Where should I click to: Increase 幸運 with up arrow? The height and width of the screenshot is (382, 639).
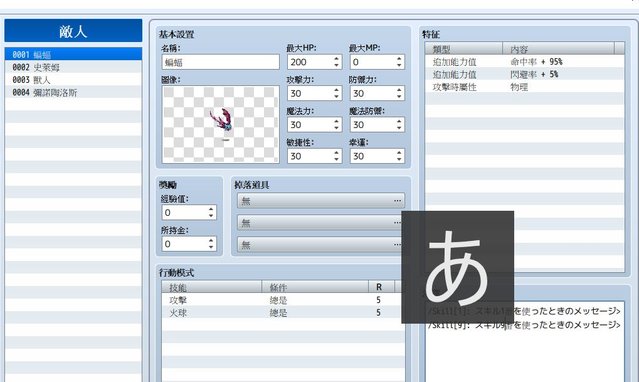click(399, 153)
